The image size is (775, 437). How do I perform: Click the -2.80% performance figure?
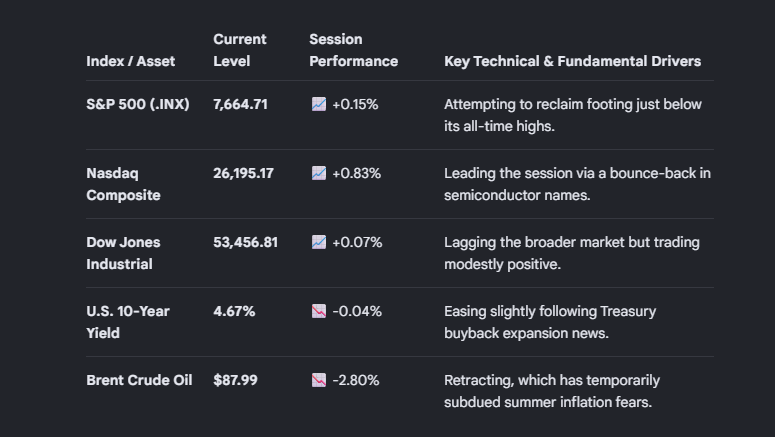[356, 380]
